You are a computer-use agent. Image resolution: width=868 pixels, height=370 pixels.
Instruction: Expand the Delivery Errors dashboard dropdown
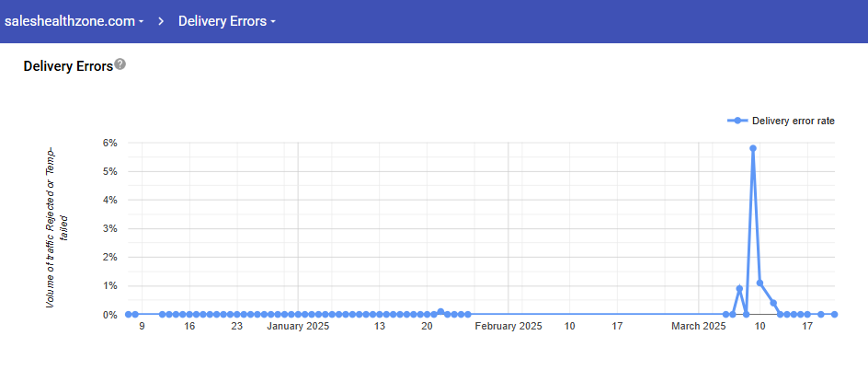point(226,20)
